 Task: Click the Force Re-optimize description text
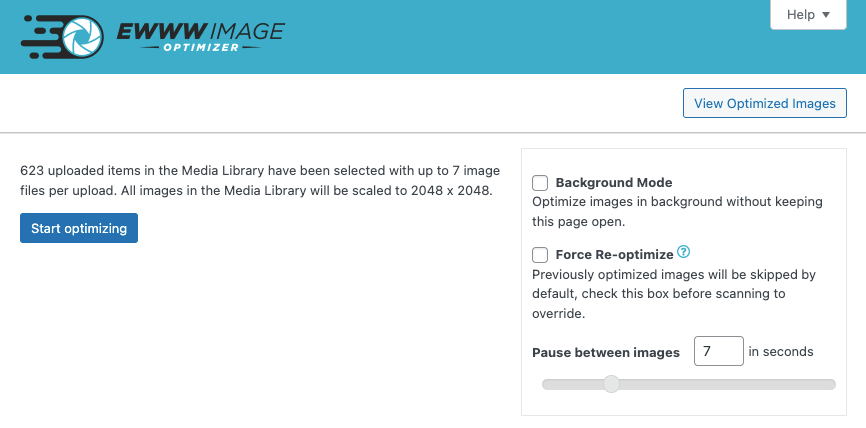pyautogui.click(x=674, y=293)
